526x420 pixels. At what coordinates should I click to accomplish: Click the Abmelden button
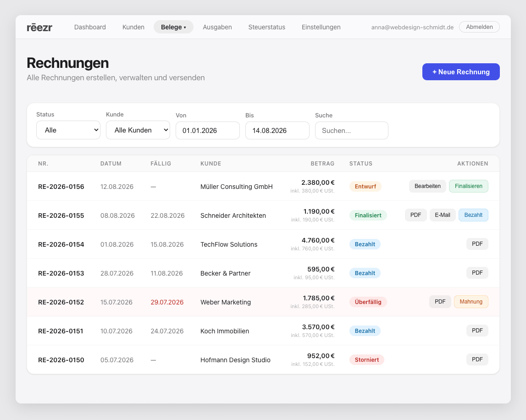pyautogui.click(x=479, y=27)
